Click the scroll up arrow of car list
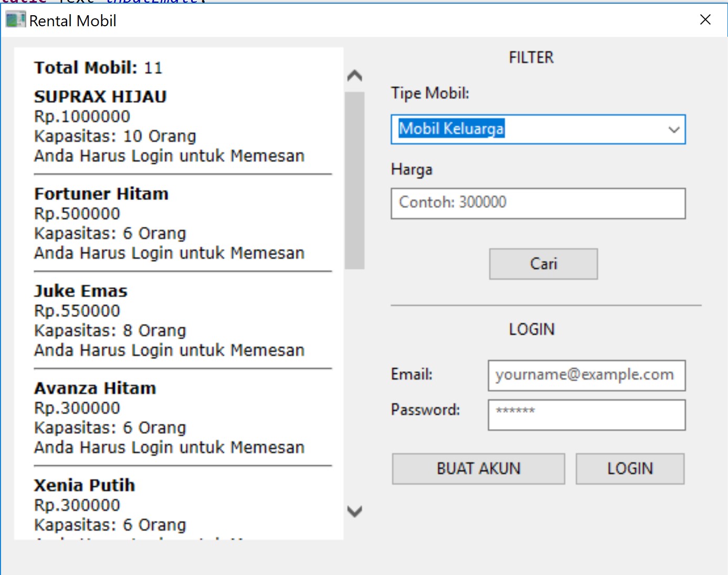The image size is (728, 575). point(355,76)
